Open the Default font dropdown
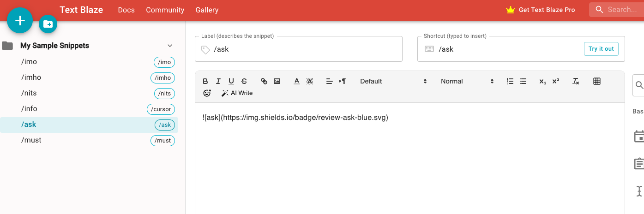 pyautogui.click(x=393, y=81)
